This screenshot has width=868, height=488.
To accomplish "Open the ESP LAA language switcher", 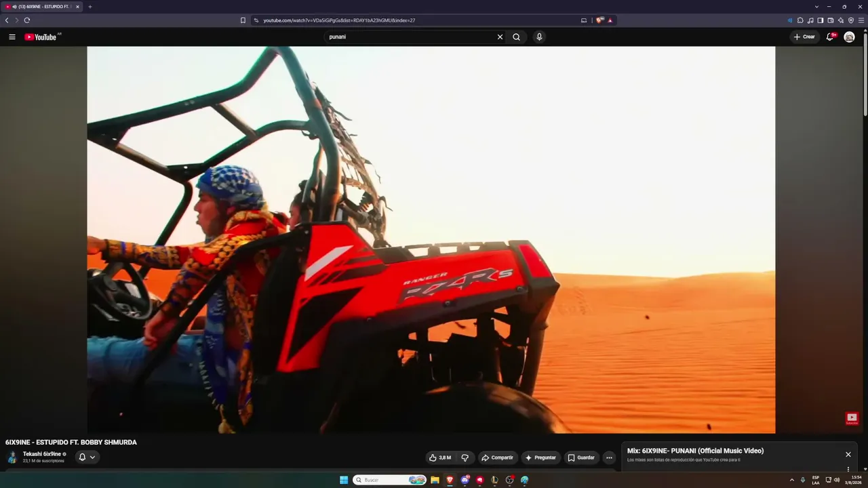I will [x=816, y=480].
